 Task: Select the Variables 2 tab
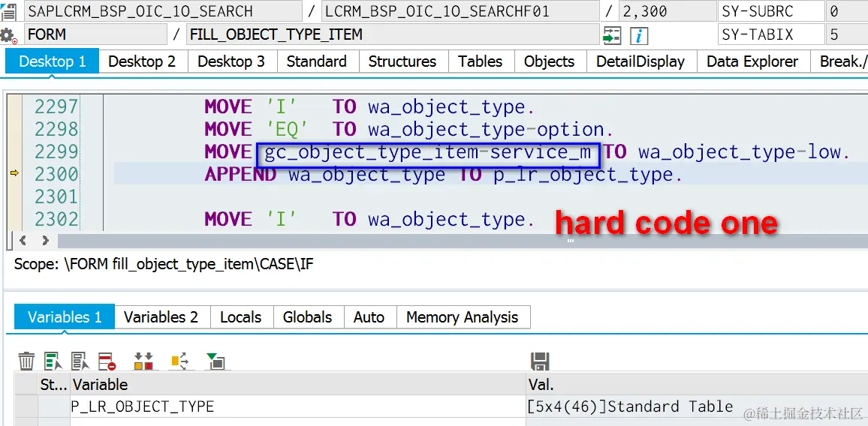click(161, 317)
